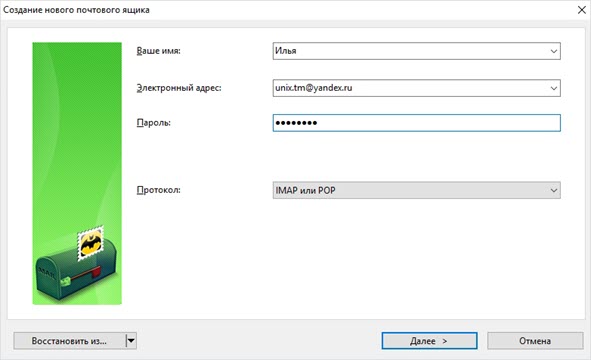Click the Восстановить из... button
Viewport: 591px width, 360px height.
69,341
